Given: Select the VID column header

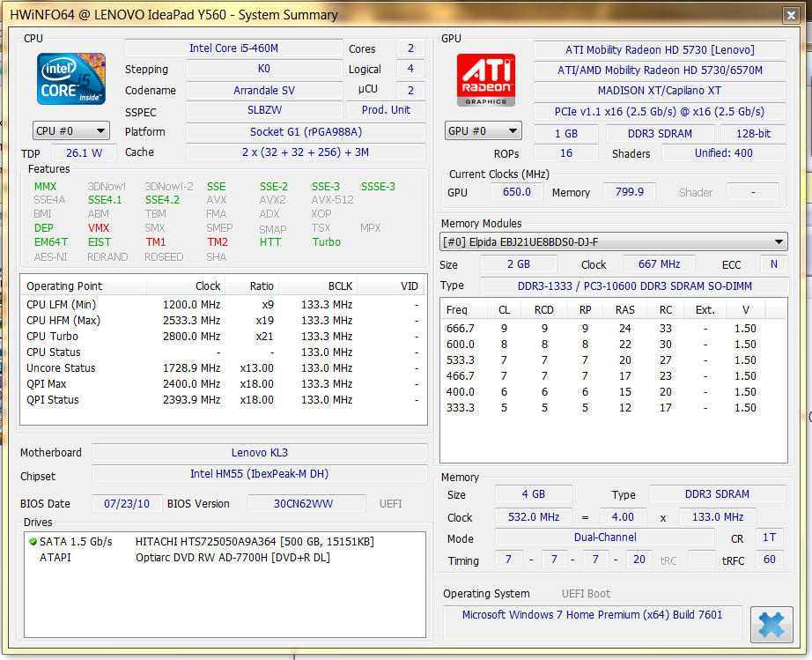Looking at the screenshot, I should (390, 286).
